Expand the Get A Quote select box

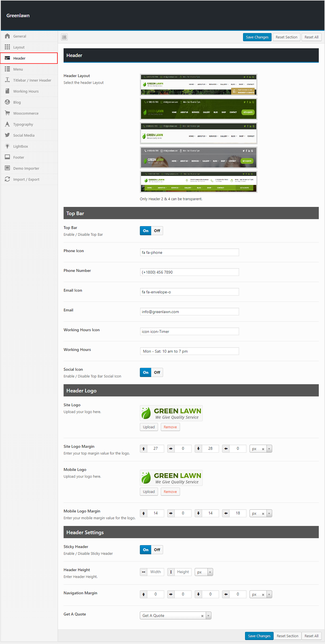click(x=208, y=616)
